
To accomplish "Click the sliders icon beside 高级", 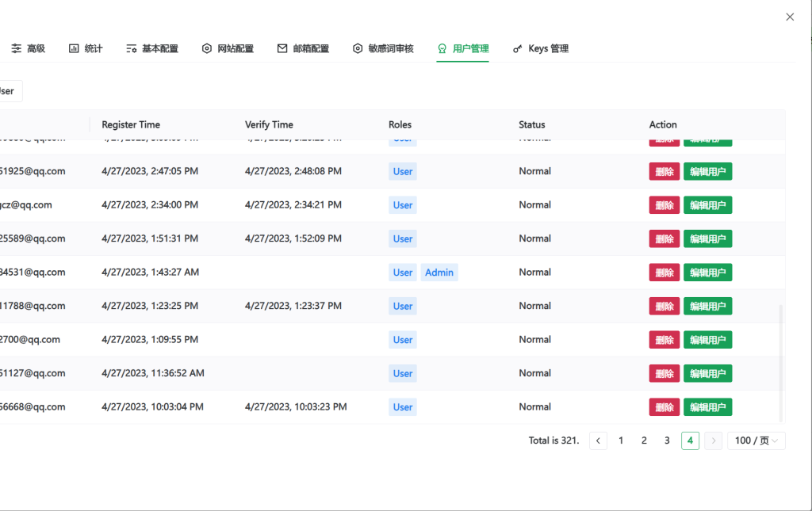I will 17,48.
